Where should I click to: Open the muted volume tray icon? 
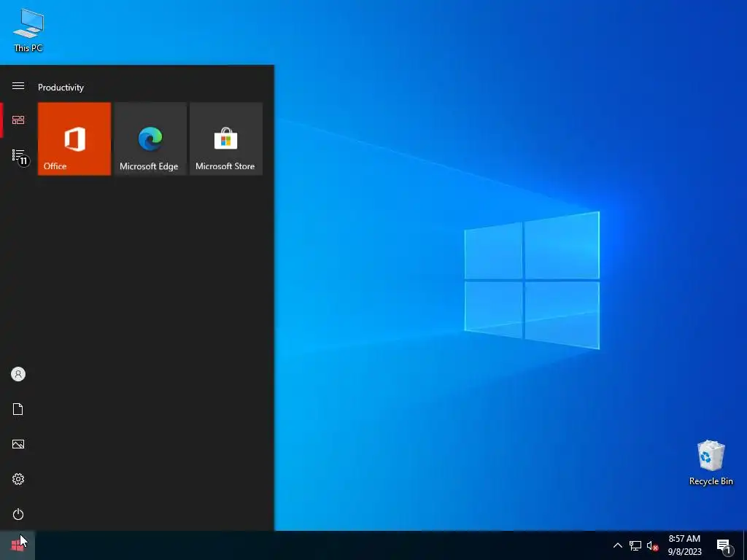click(x=652, y=545)
